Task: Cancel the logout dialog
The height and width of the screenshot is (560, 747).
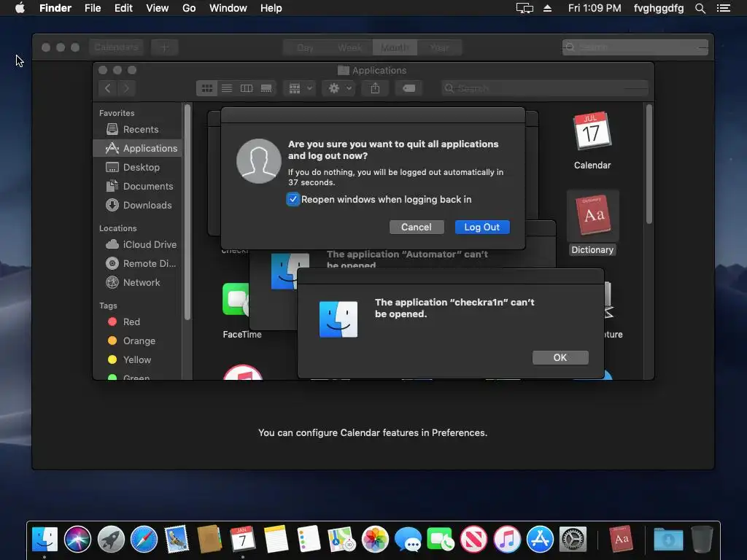Action: (x=417, y=227)
